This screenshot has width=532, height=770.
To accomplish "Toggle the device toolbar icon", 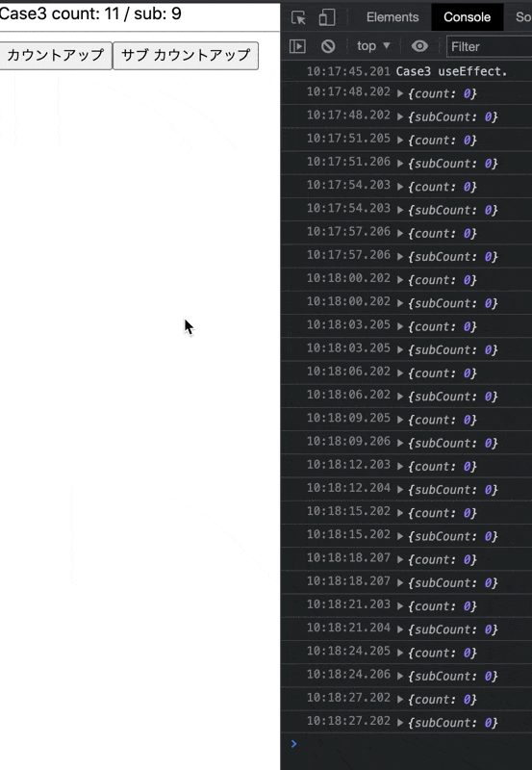I will pyautogui.click(x=327, y=17).
